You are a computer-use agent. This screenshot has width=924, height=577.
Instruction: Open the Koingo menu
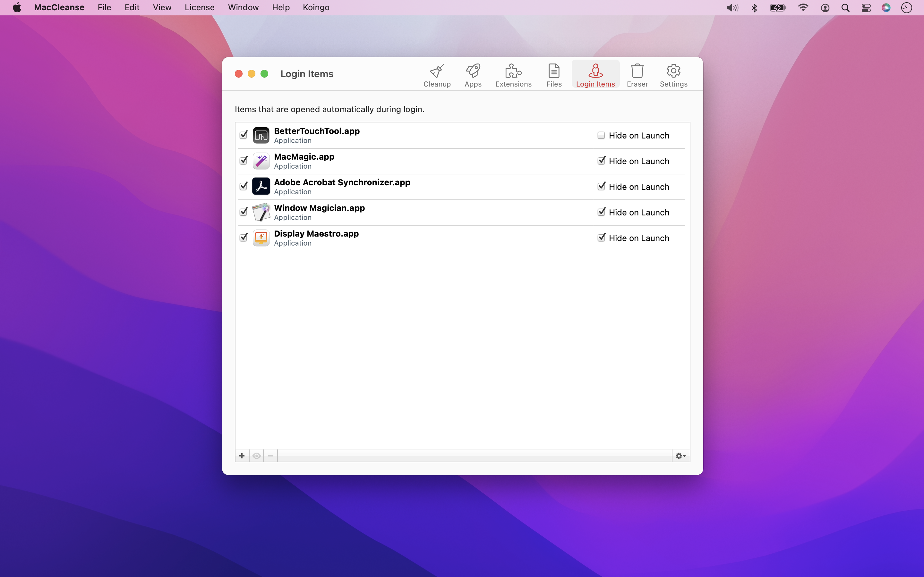click(316, 8)
